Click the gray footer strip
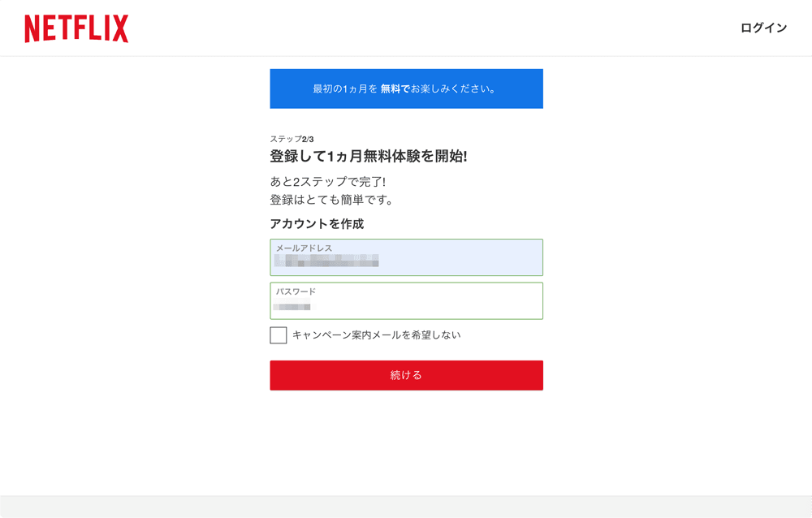The height and width of the screenshot is (518, 812). [x=406, y=507]
